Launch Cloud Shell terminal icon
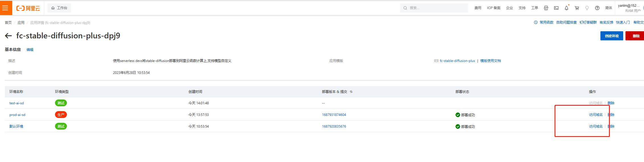 coord(556,8)
